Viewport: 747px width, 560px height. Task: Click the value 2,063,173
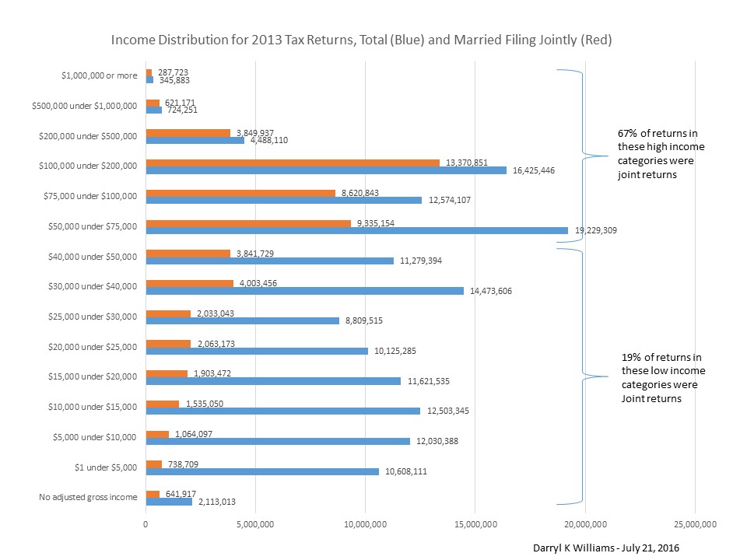[216, 344]
